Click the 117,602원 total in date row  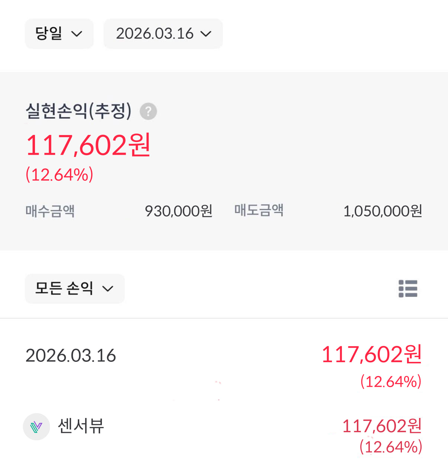tap(371, 354)
